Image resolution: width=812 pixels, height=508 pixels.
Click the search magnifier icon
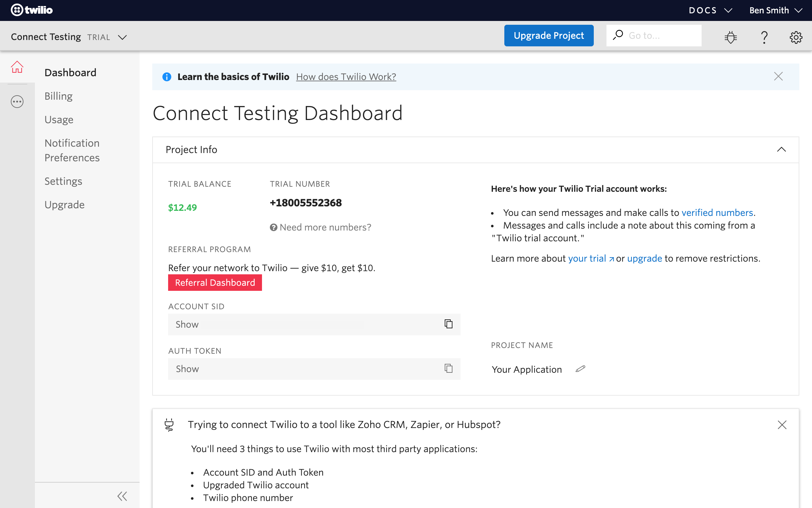pos(618,35)
